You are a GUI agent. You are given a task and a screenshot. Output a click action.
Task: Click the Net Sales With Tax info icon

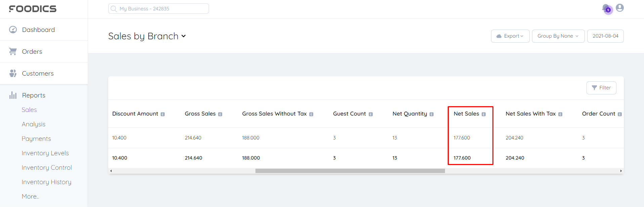(x=560, y=114)
